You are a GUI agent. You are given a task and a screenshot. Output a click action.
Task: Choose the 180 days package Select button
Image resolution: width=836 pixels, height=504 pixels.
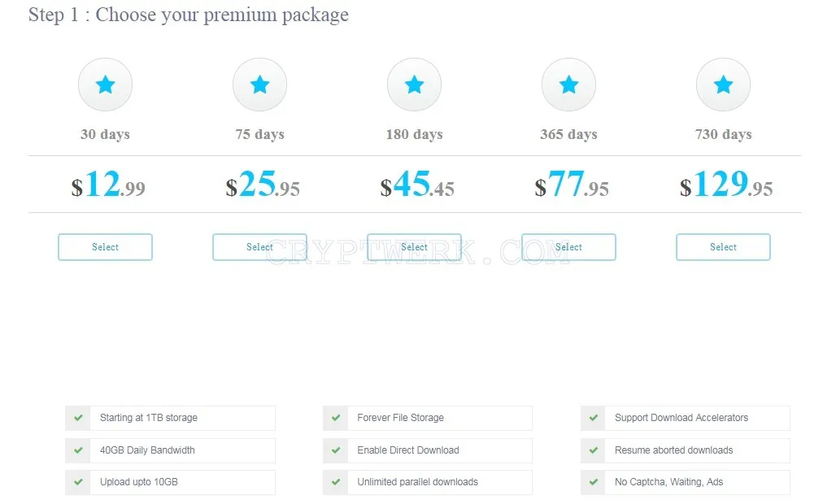coord(414,247)
